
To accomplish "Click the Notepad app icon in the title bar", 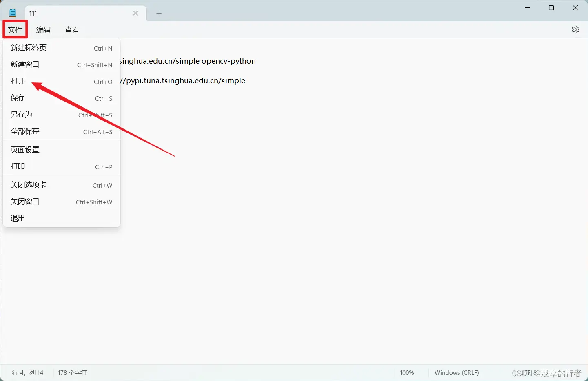I will [13, 13].
